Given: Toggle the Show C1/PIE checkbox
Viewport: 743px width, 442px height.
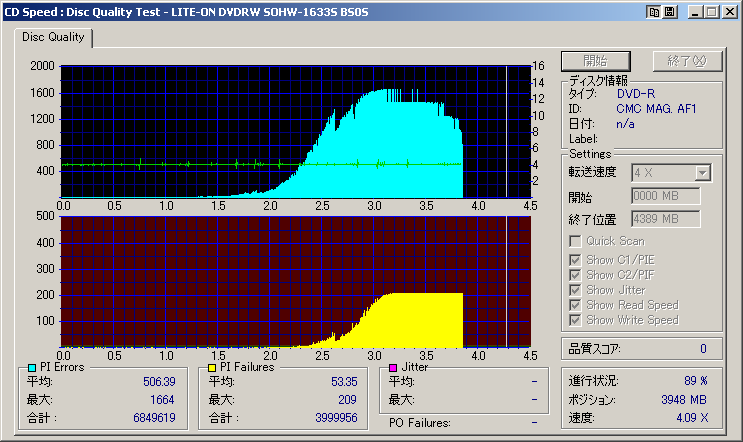Looking at the screenshot, I should [x=575, y=260].
